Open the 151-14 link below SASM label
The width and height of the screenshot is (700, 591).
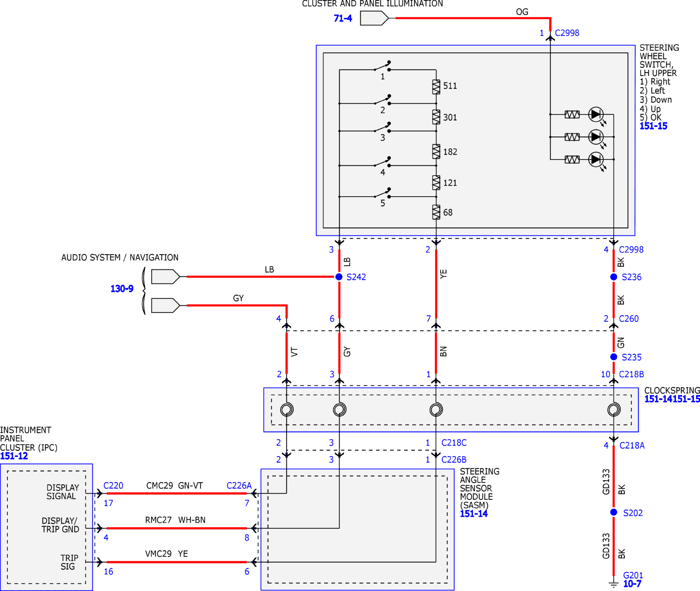pyautogui.click(x=474, y=513)
